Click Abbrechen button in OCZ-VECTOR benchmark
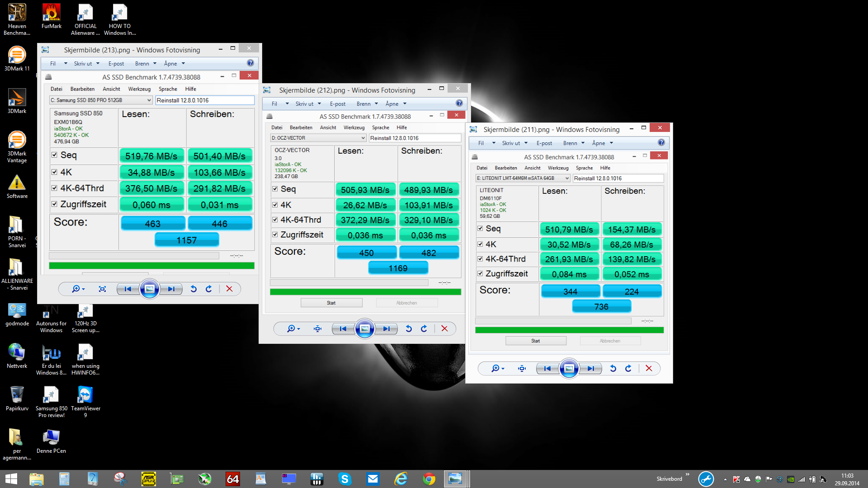868x488 pixels. [407, 303]
